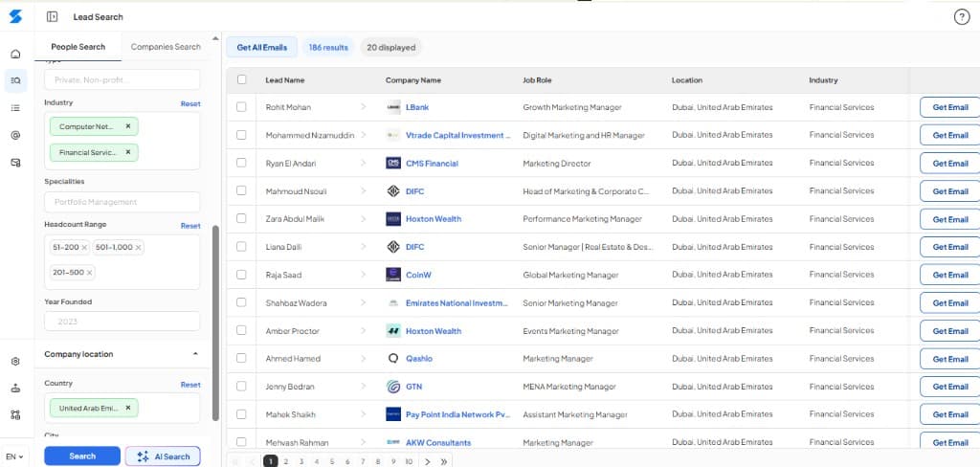Click the blue Search button
980x467 pixels.
pos(82,456)
